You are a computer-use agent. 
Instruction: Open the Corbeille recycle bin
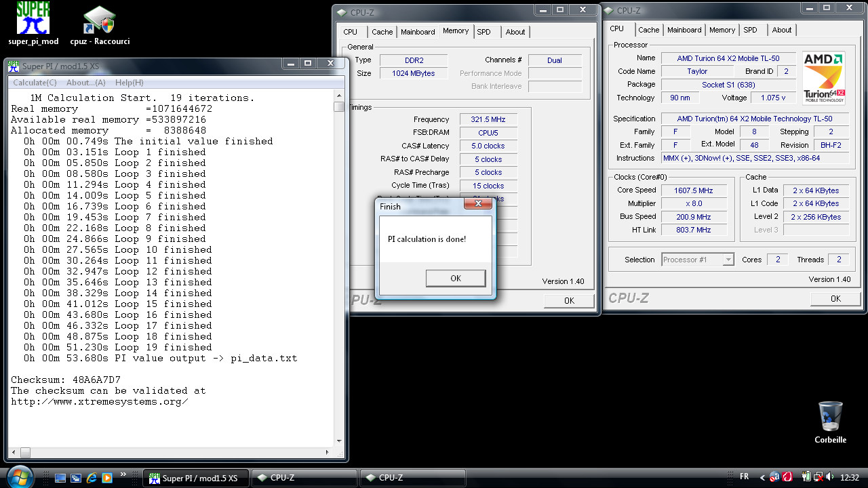tap(830, 421)
